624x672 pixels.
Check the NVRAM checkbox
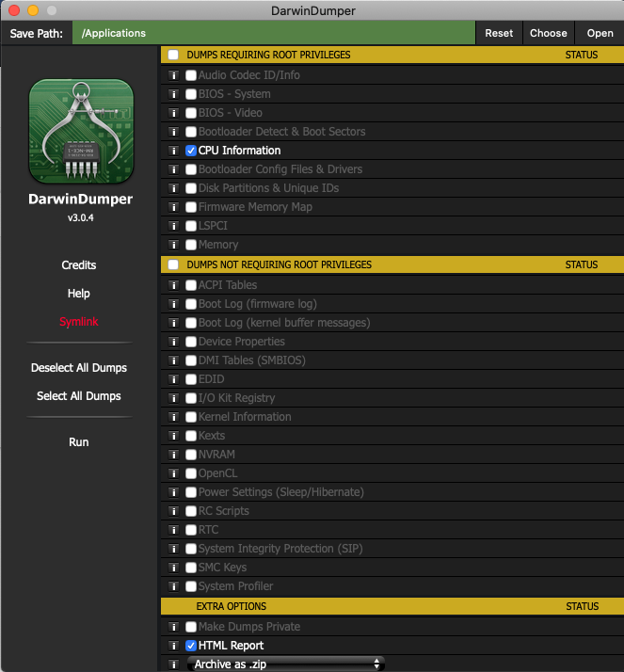pyautogui.click(x=191, y=455)
